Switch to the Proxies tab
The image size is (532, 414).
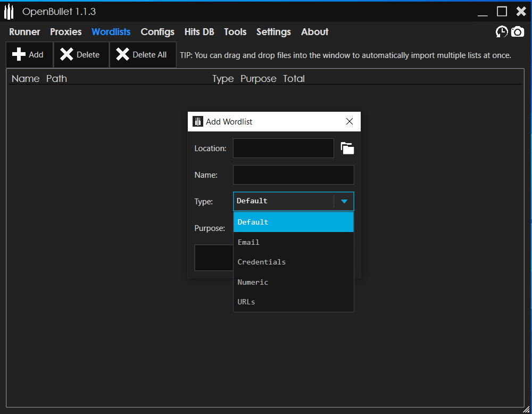pyautogui.click(x=66, y=32)
